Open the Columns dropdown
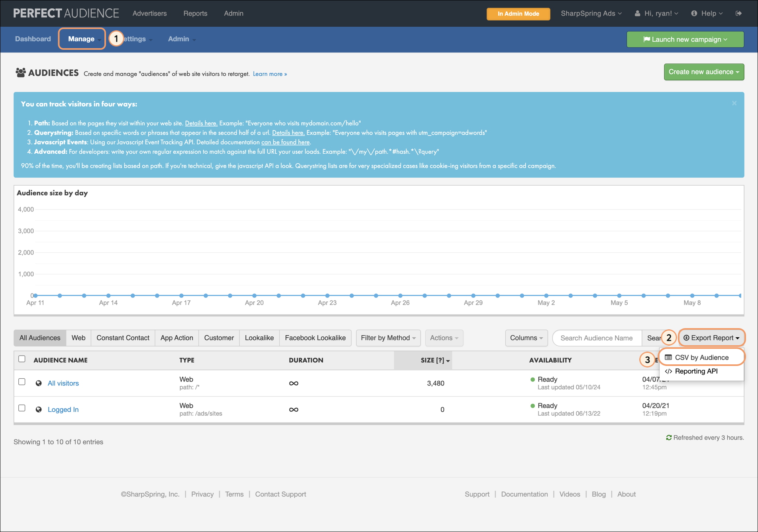This screenshot has width=758, height=532. (526, 338)
